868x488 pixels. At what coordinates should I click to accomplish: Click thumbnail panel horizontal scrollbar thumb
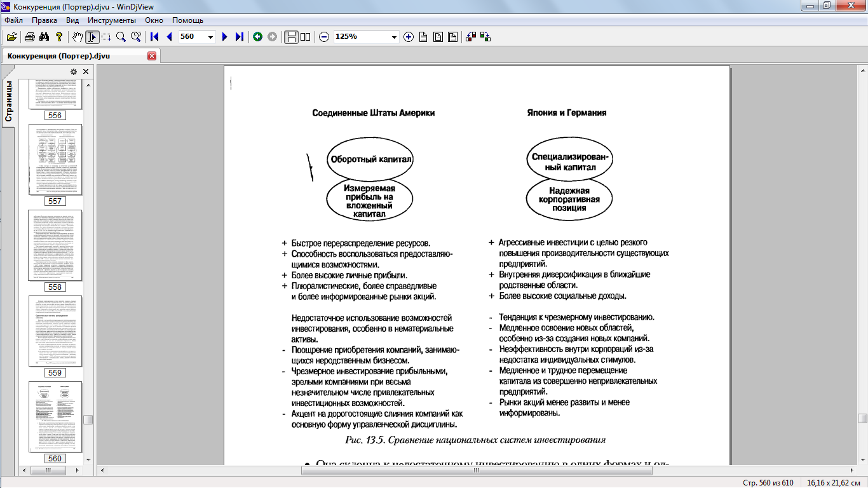[x=47, y=471]
